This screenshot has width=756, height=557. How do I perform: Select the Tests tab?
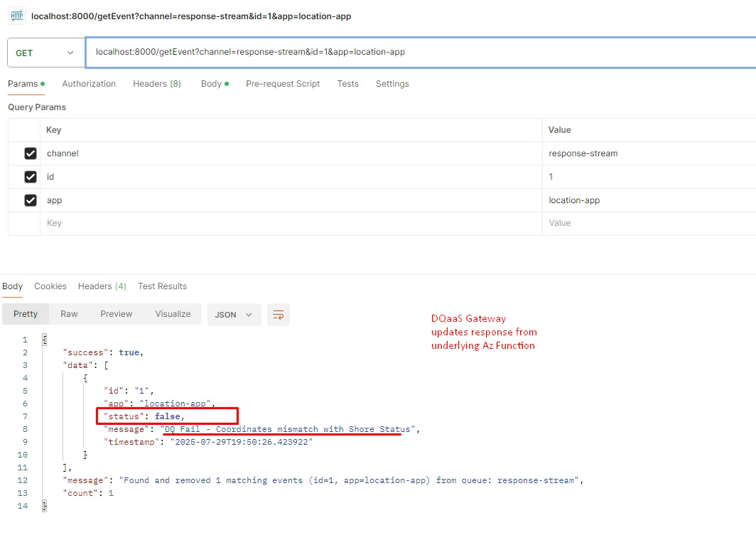pos(347,84)
